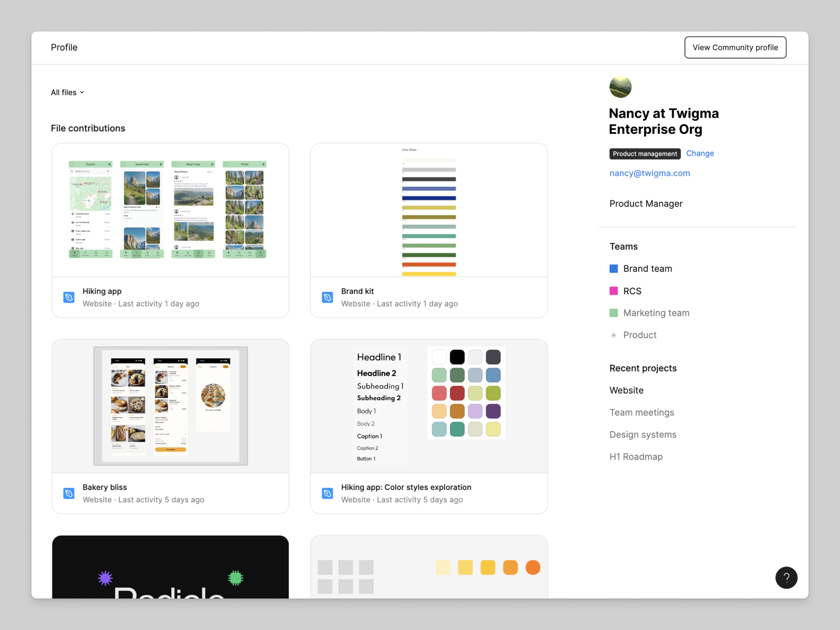Open the Brand kit color styles thumbnail
840x630 pixels.
point(429,210)
